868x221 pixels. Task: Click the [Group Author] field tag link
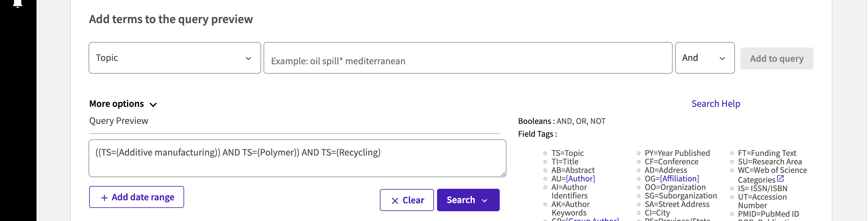592,219
